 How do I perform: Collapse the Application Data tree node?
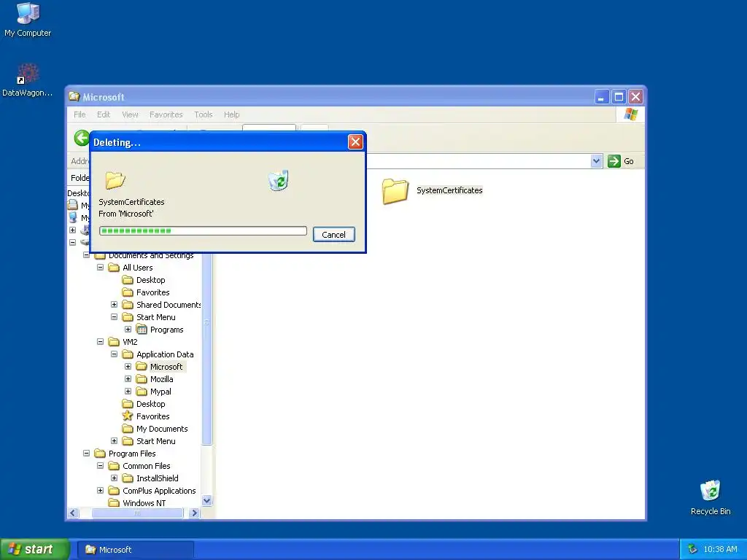(114, 354)
